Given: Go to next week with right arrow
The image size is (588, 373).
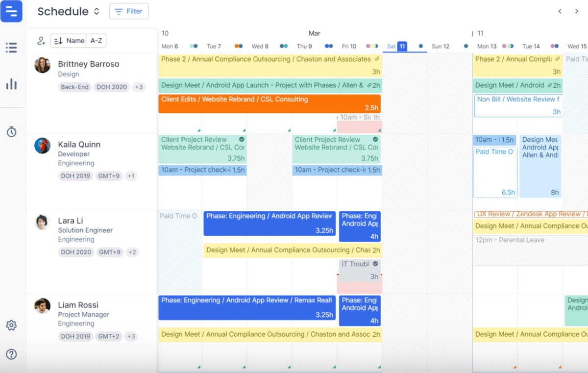Looking at the screenshot, I should click(576, 11).
